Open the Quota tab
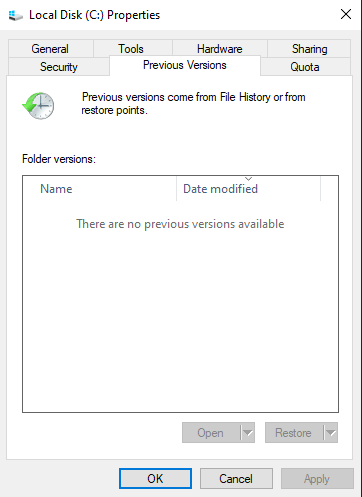The width and height of the screenshot is (362, 497). click(305, 67)
